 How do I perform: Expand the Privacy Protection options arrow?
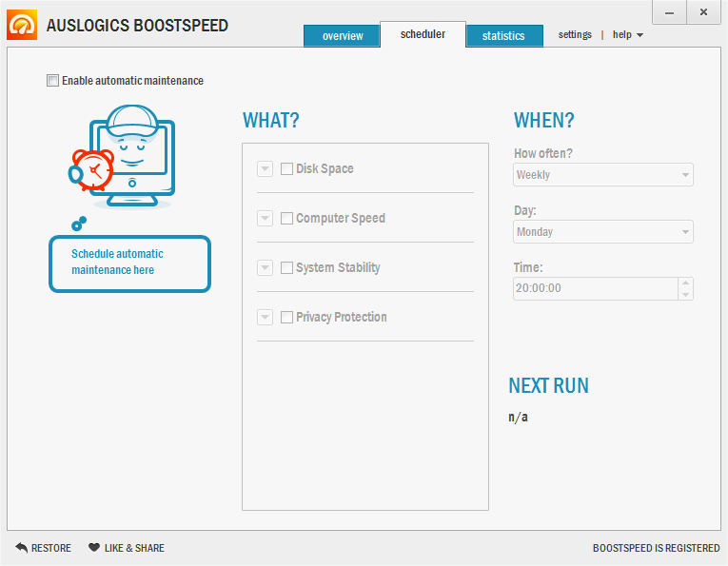pyautogui.click(x=266, y=318)
